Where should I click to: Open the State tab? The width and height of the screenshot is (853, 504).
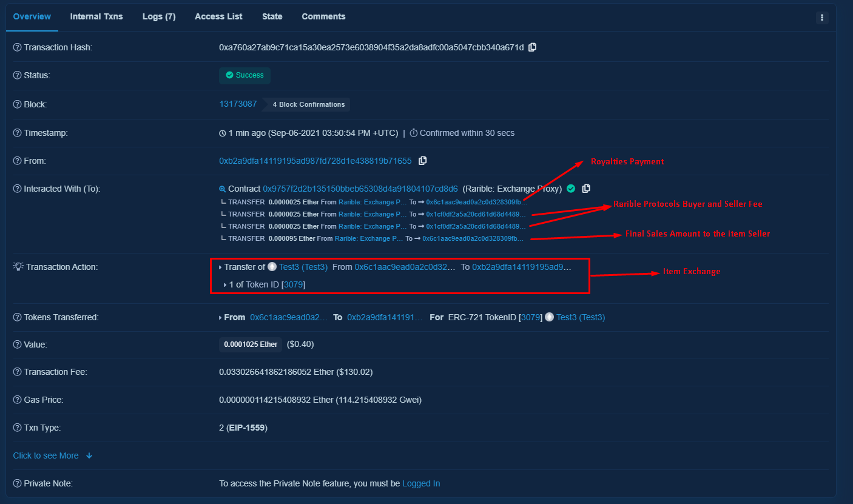pos(272,16)
